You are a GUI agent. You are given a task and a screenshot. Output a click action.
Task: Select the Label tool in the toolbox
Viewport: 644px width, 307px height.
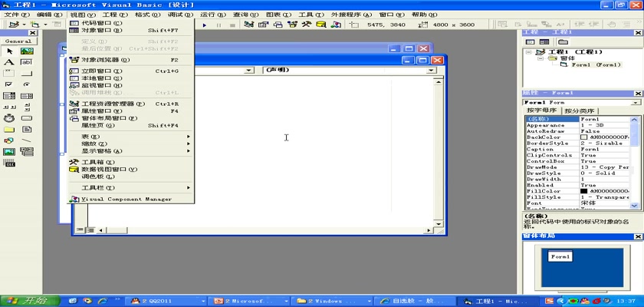[9, 62]
